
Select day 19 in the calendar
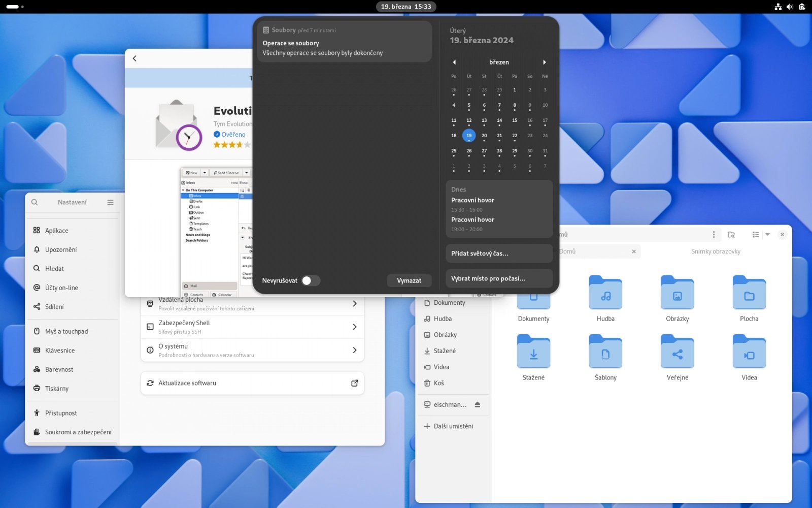[x=469, y=136]
